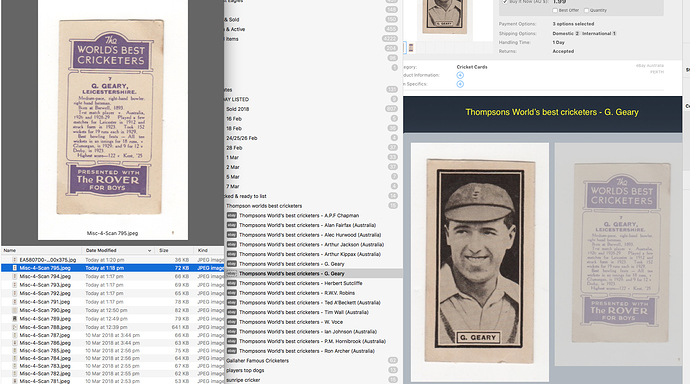Image resolution: width=690 pixels, height=384 pixels.
Task: Select the Ian Johnson (Australia) listing
Action: point(308,332)
